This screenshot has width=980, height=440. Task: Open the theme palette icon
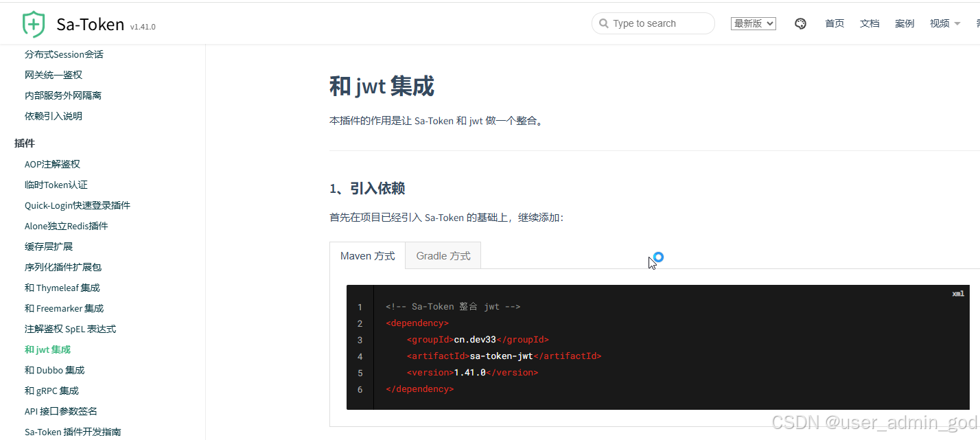pos(800,23)
